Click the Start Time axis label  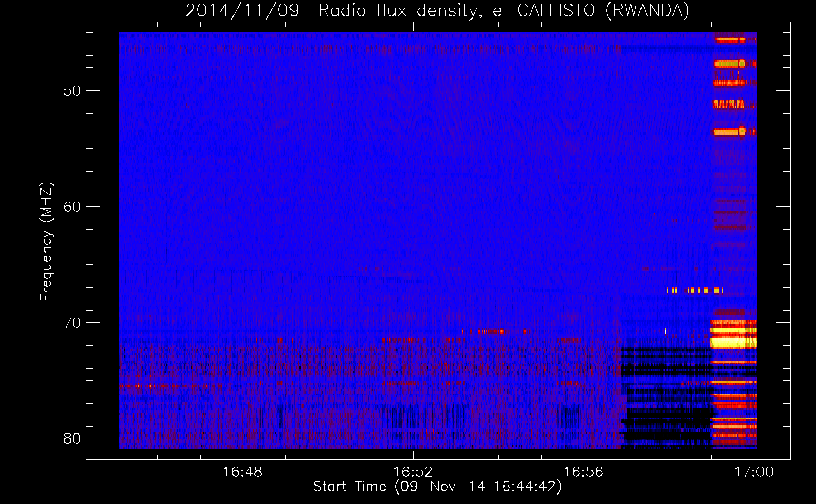click(437, 487)
